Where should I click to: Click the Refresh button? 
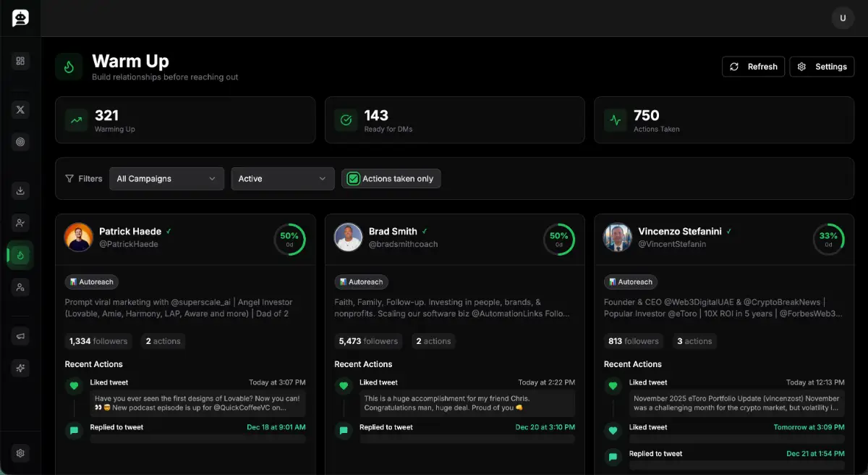[753, 67]
